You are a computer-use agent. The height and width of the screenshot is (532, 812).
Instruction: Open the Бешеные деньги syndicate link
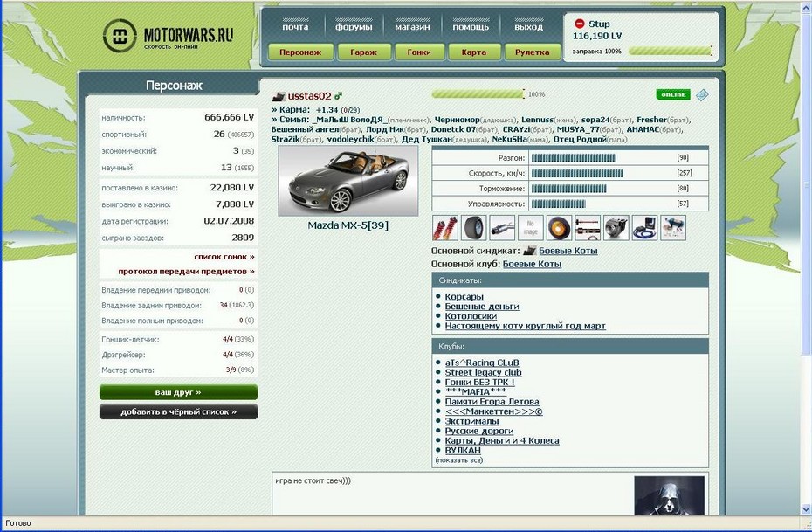point(482,307)
